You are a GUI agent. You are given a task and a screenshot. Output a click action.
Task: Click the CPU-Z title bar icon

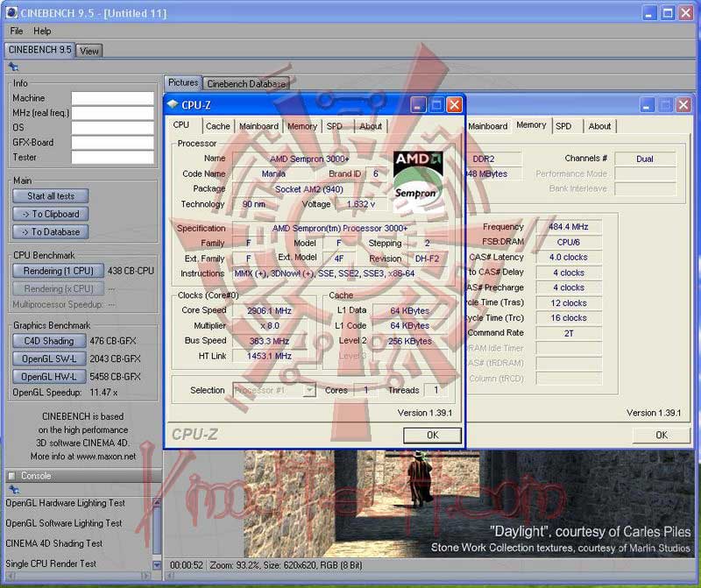[172, 104]
